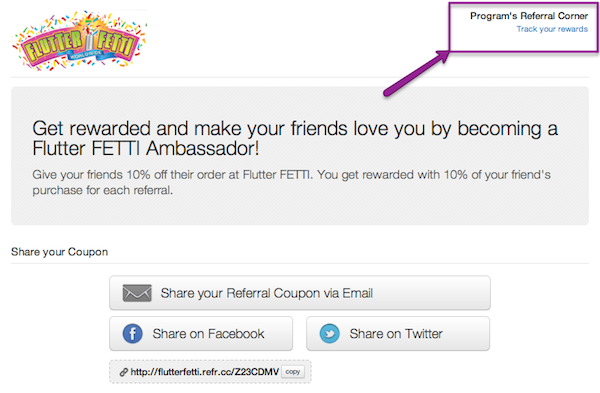Select the Program's Referral Corner title
The height and width of the screenshot is (393, 600).
coord(529,16)
